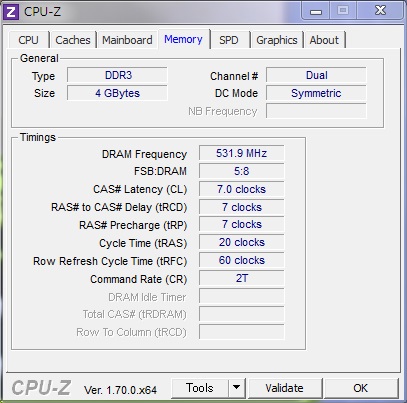Image resolution: width=407 pixels, height=403 pixels.
Task: Click the Dual channel field
Action: pyautogui.click(x=316, y=75)
